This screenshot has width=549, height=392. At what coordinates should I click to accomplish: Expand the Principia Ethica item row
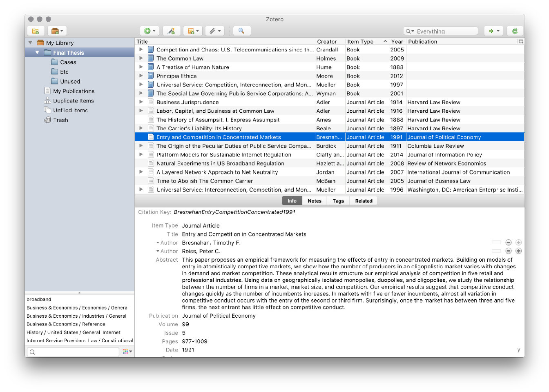pos(141,76)
